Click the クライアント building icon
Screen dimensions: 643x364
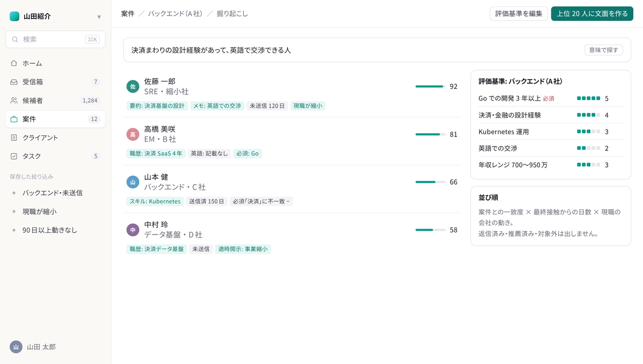tap(14, 138)
